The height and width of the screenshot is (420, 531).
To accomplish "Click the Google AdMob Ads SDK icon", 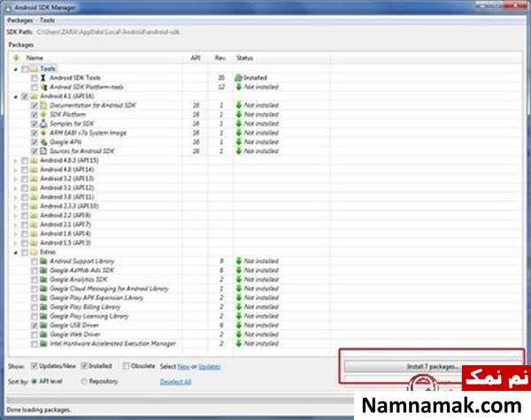I will (43, 270).
